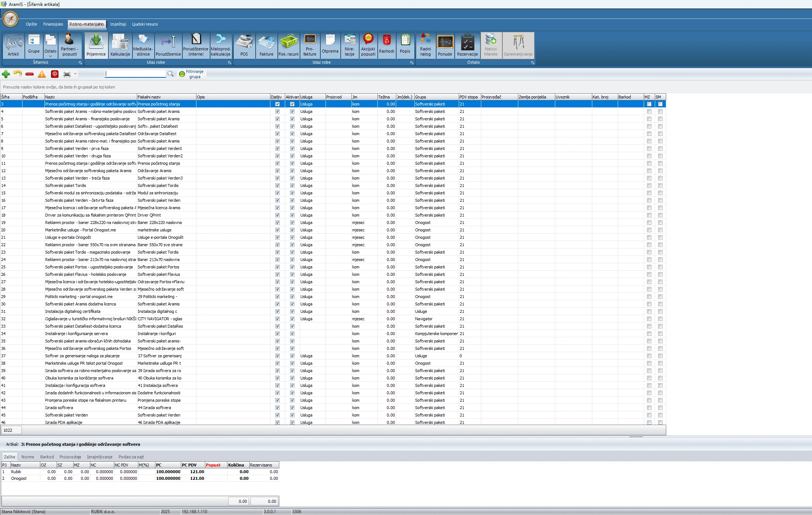Open Fakture invoices icon
812x515 pixels.
coord(266,45)
